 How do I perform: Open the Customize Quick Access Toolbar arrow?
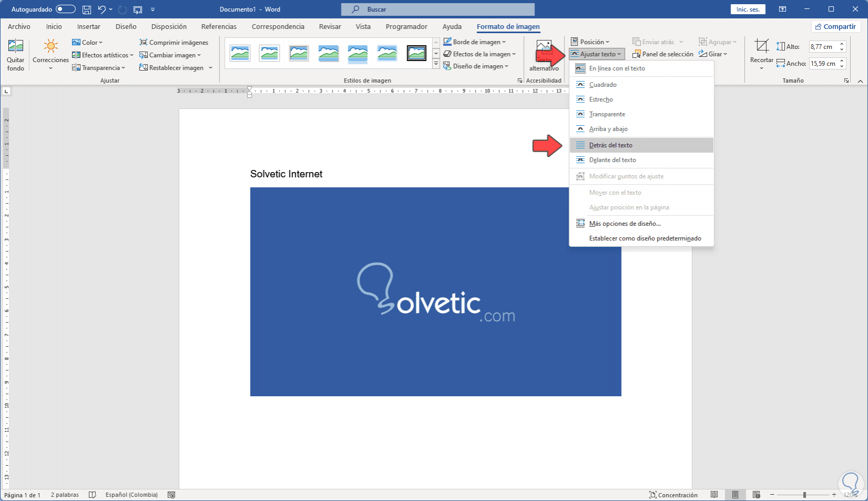pos(153,9)
